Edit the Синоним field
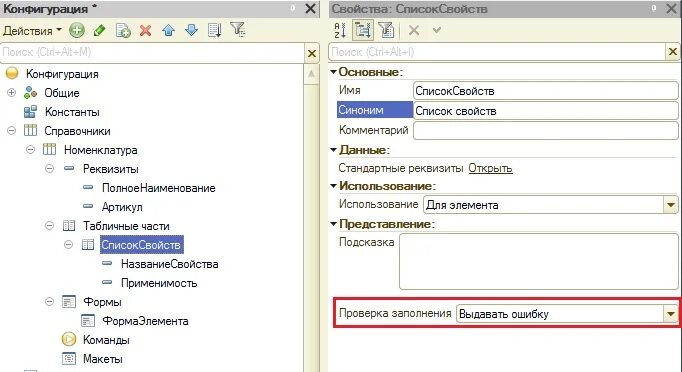The image size is (682, 372). 545,111
